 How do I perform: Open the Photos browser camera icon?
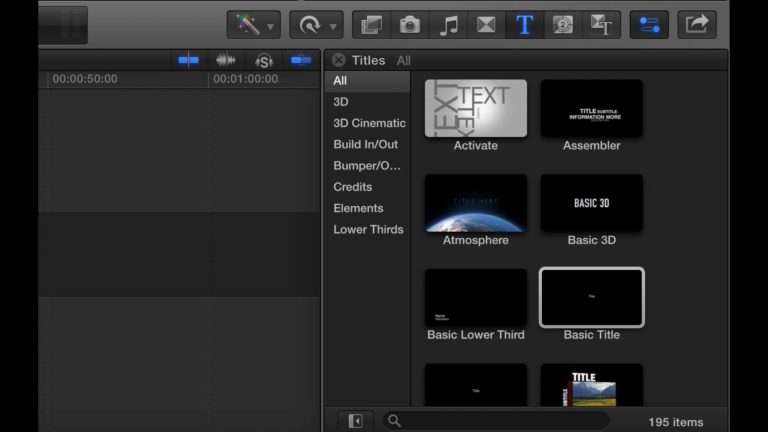[x=410, y=25]
